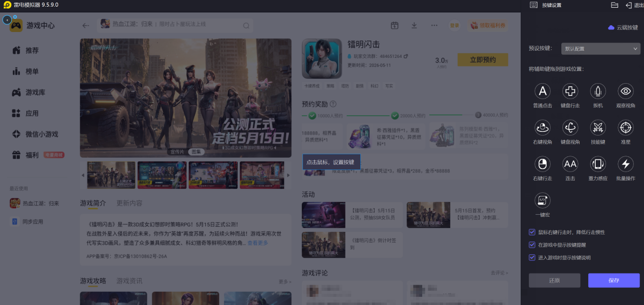Click the 保存 button

click(614, 280)
